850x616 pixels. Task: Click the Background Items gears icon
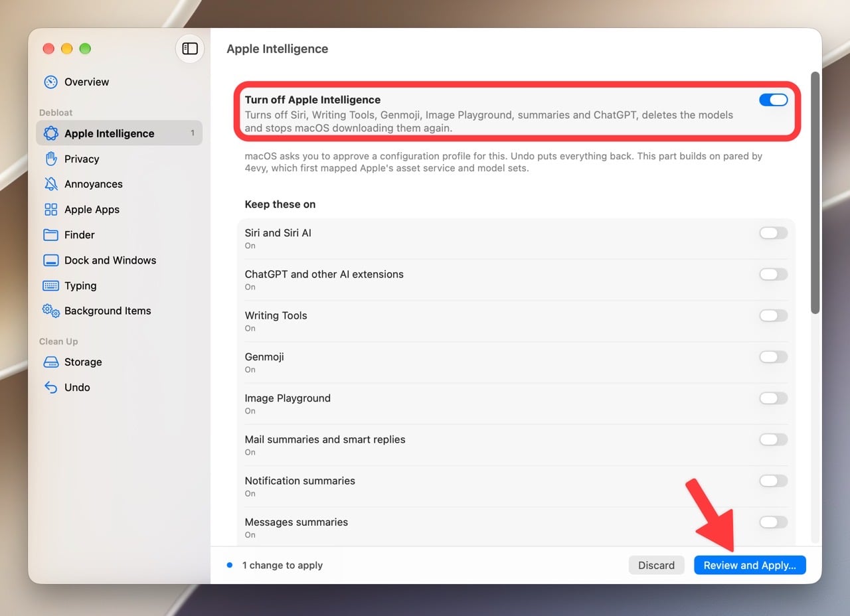pyautogui.click(x=50, y=311)
